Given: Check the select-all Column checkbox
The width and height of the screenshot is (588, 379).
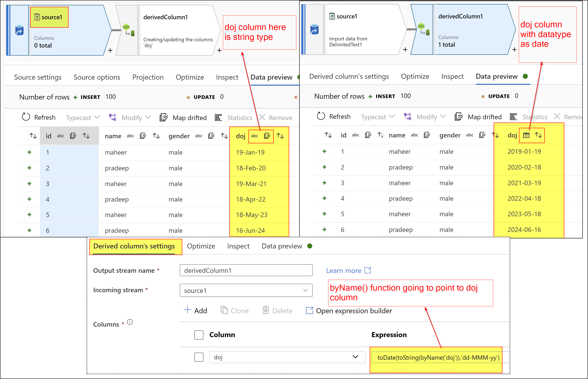Looking at the screenshot, I should point(199,335).
